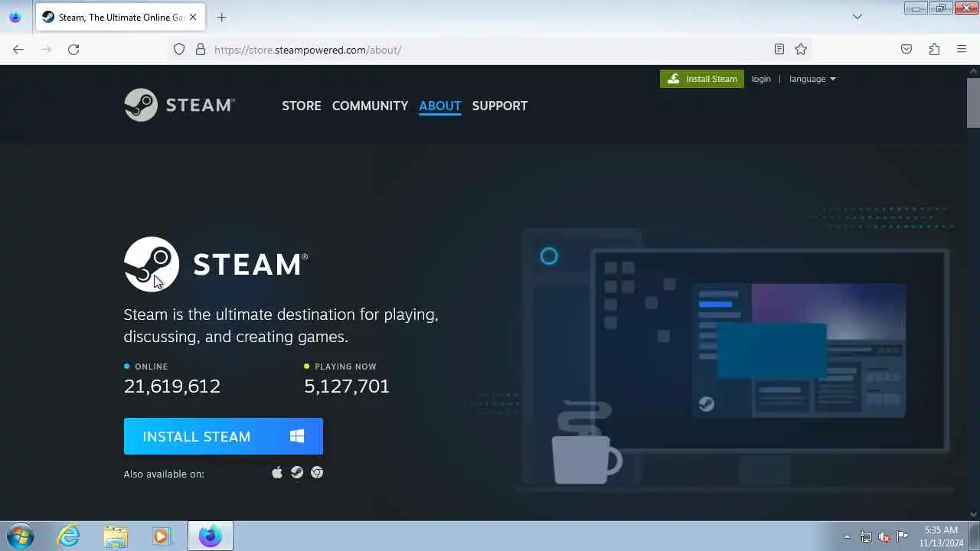Click the blue INSTALL STEAM button
Viewport: 980px width, 551px height.
(224, 436)
